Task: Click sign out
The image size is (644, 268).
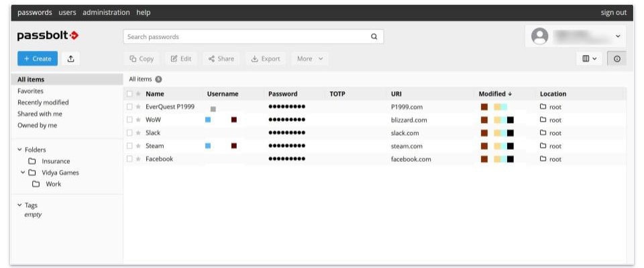Action: (x=614, y=12)
